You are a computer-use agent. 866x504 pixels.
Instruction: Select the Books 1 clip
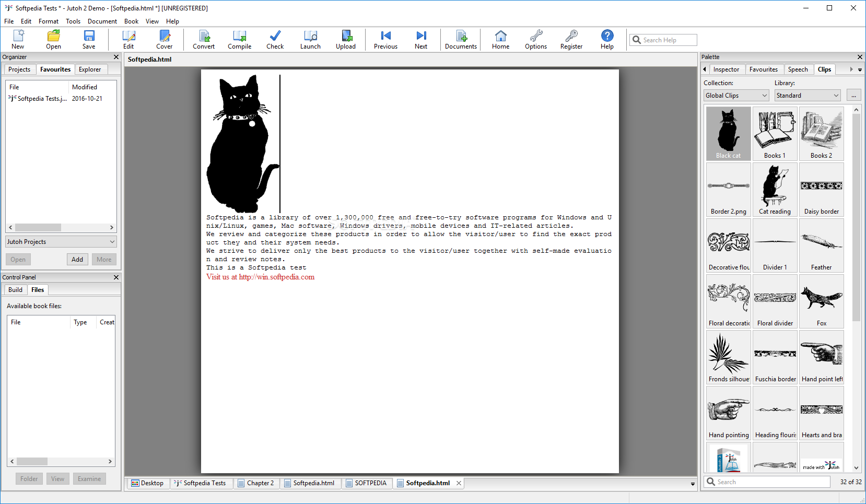tap(775, 134)
